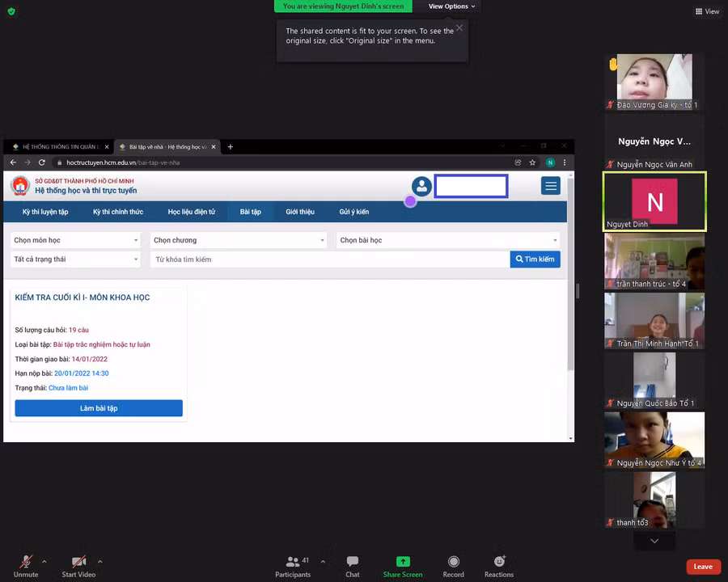The image size is (728, 582).
Task: Click the hamburger menu on the website
Action: (x=551, y=186)
